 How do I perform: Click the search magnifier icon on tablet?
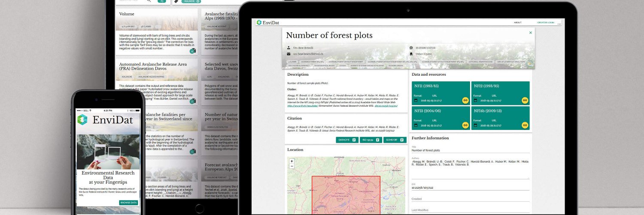[x=149, y=1]
